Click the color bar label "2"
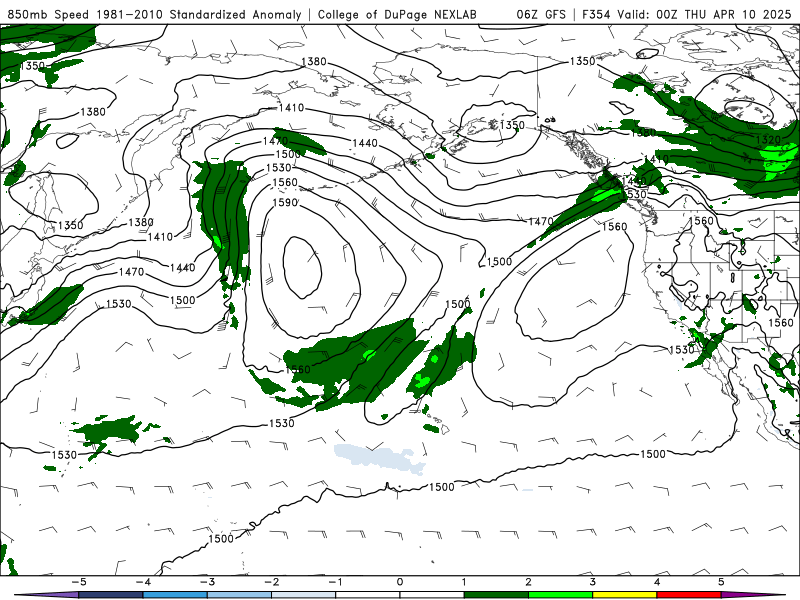 (529, 582)
